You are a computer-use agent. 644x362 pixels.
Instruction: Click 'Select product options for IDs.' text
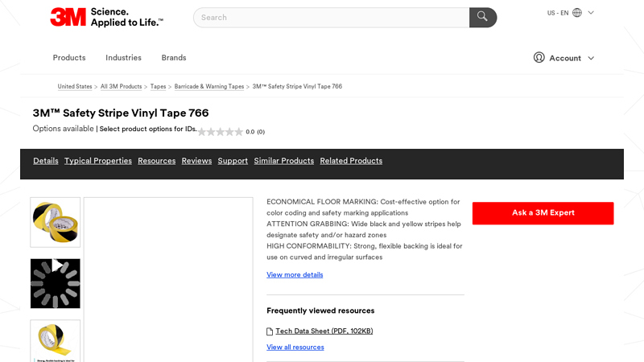pos(148,129)
